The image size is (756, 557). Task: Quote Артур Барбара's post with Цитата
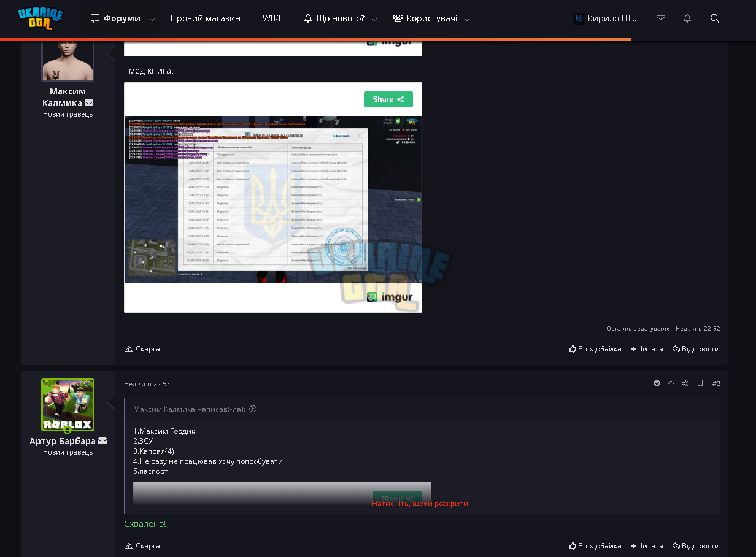[x=647, y=546]
